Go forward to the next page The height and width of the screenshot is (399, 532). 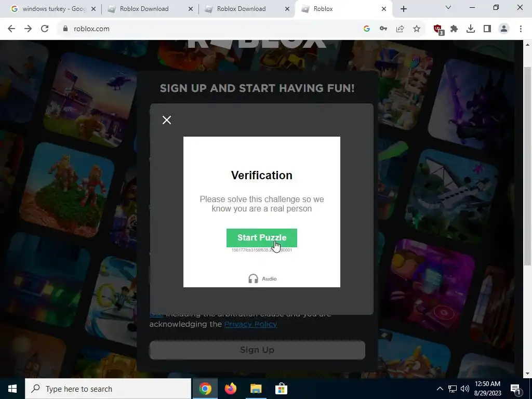pos(28,29)
